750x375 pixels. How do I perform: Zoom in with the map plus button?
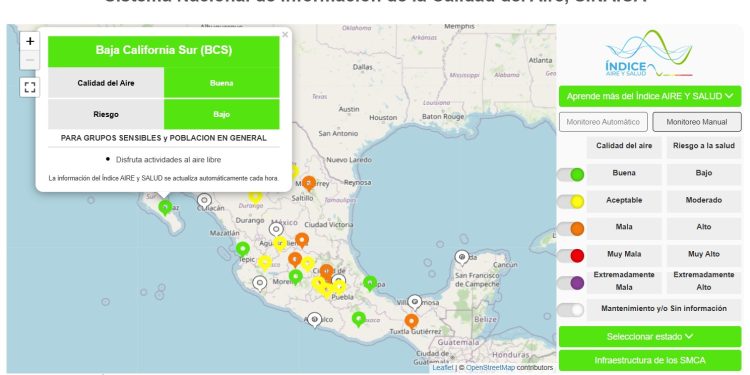coord(30,42)
